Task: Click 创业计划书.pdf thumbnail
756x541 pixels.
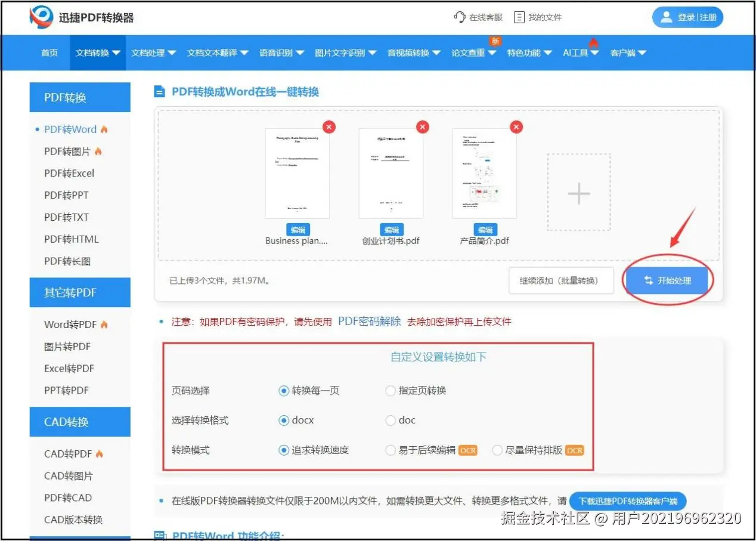Action: tap(391, 174)
